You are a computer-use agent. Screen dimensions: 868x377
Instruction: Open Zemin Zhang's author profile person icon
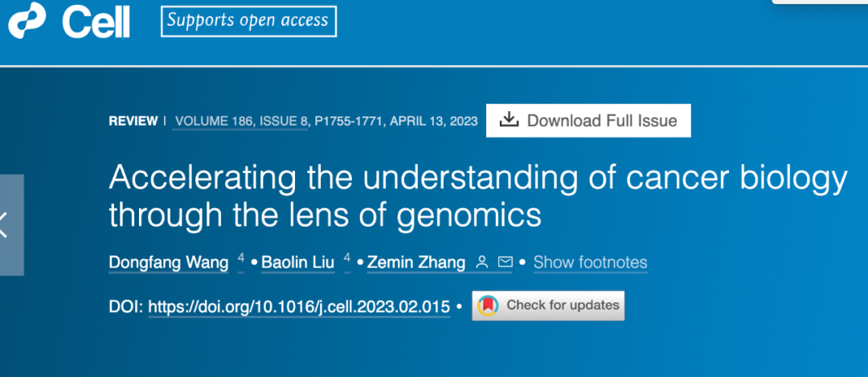(x=482, y=262)
